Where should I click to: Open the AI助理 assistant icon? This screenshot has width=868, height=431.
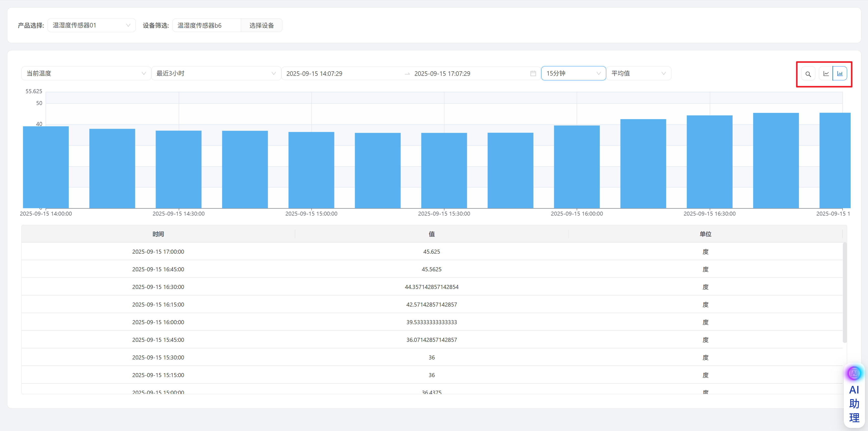coord(854,374)
